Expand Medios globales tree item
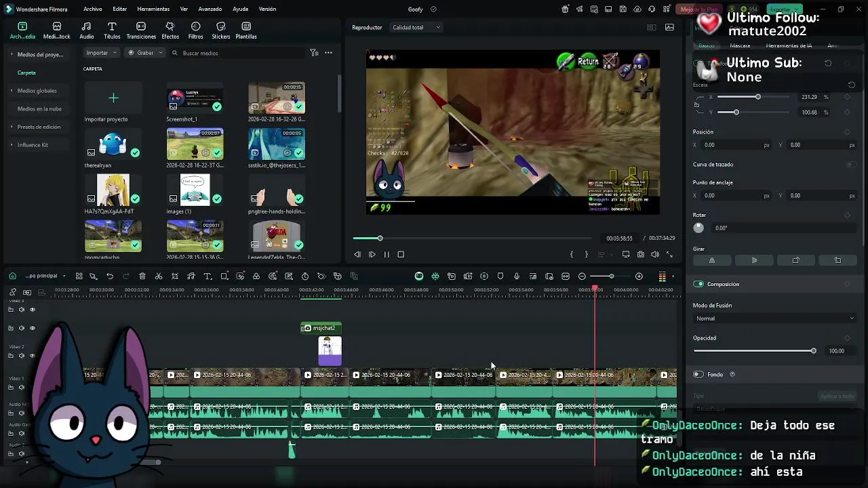Screen dimensions: 868x488 [x=12, y=91]
